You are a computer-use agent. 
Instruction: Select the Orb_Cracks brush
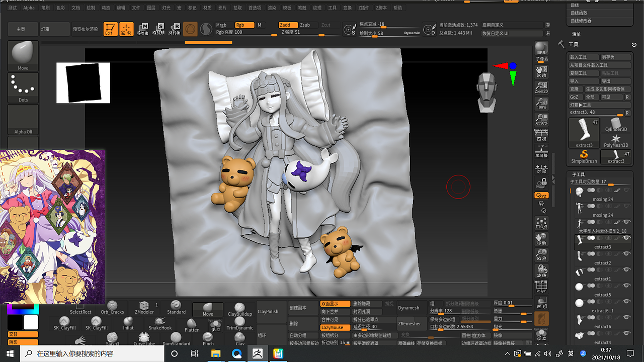click(x=112, y=307)
